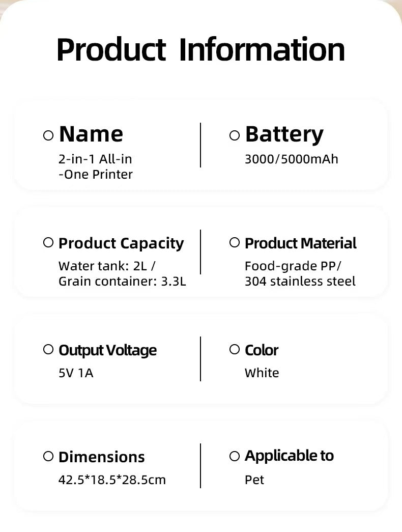
Task: Click the 3000/5000mAh battery value
Action: (x=292, y=159)
